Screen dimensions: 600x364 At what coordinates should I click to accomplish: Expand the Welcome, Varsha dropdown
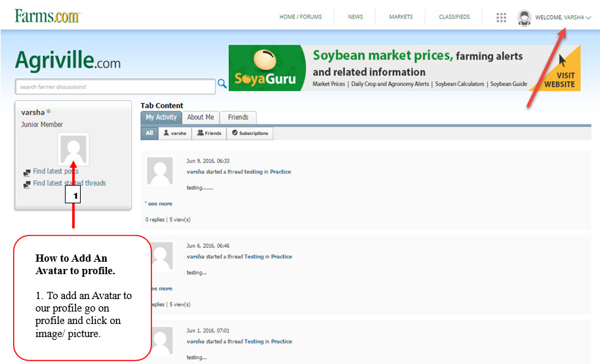coord(563,18)
